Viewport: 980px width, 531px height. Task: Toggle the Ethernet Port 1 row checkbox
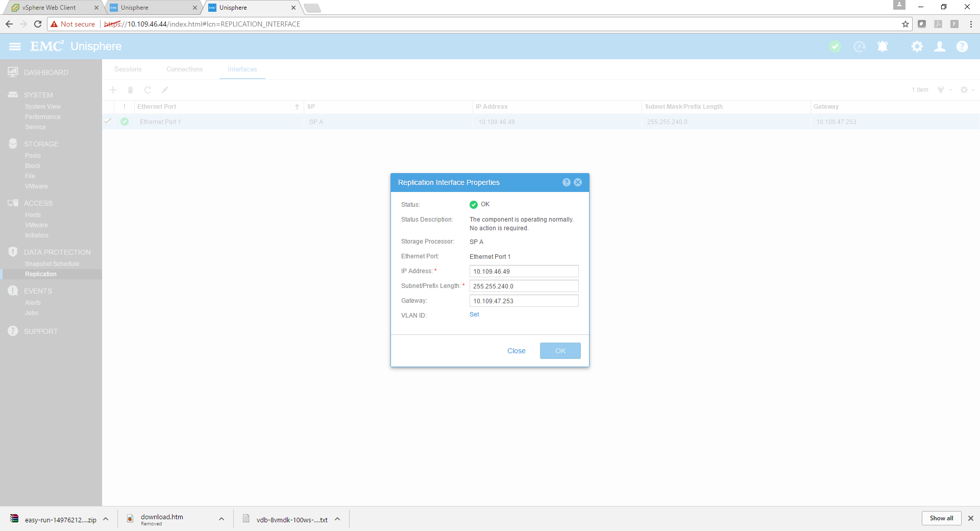tap(108, 122)
